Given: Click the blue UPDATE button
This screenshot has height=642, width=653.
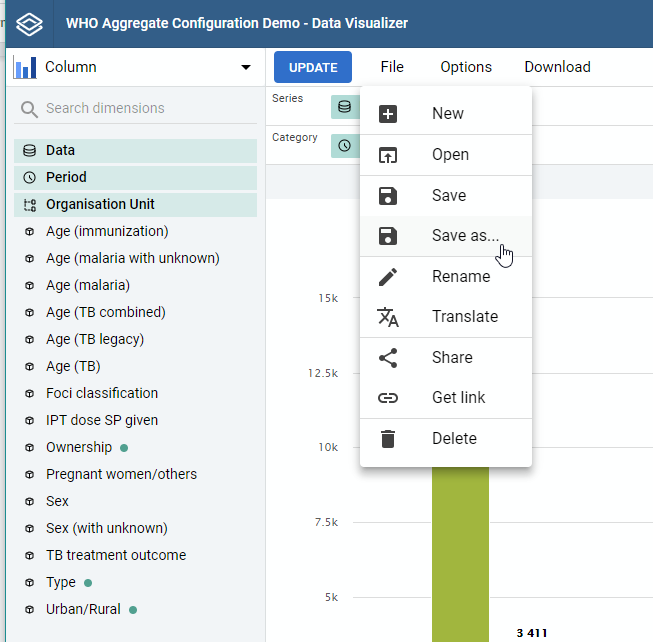Looking at the screenshot, I should click(313, 67).
